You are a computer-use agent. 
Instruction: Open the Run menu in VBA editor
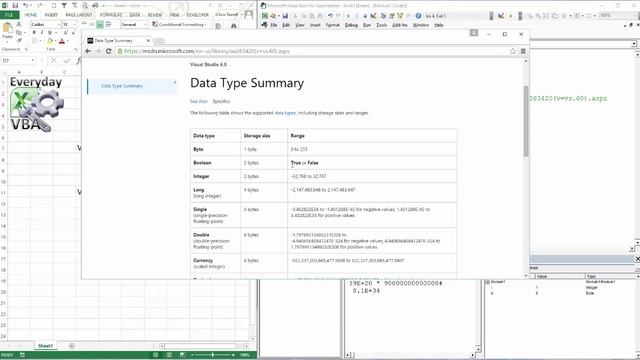[367, 25]
